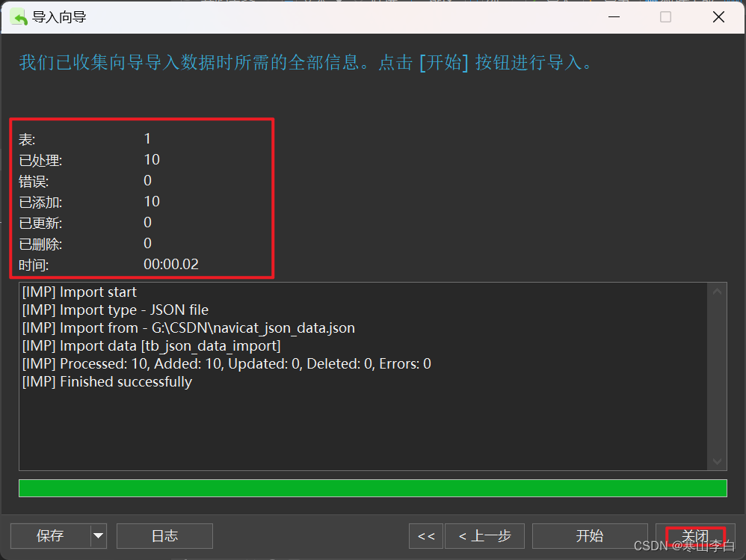746x560 pixels.
Task: Click the << jump-back button
Action: tap(425, 536)
